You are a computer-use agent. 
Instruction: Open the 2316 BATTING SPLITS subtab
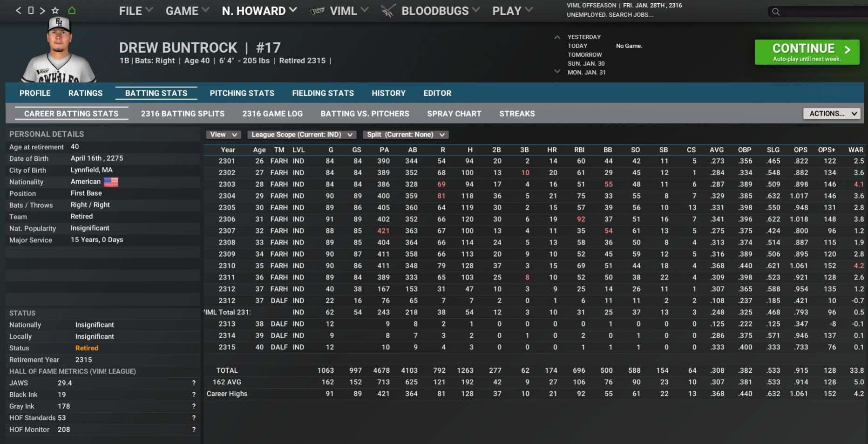point(183,114)
